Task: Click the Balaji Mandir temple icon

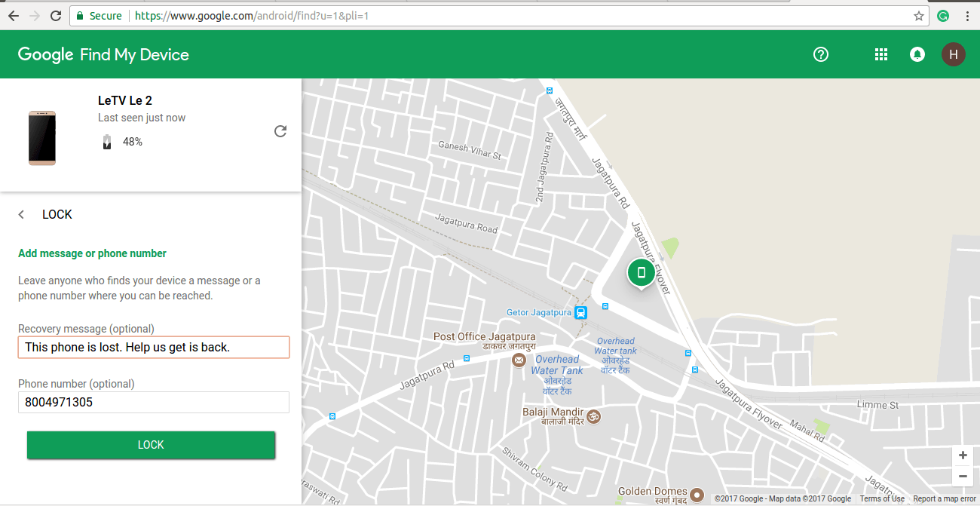Action: (593, 416)
